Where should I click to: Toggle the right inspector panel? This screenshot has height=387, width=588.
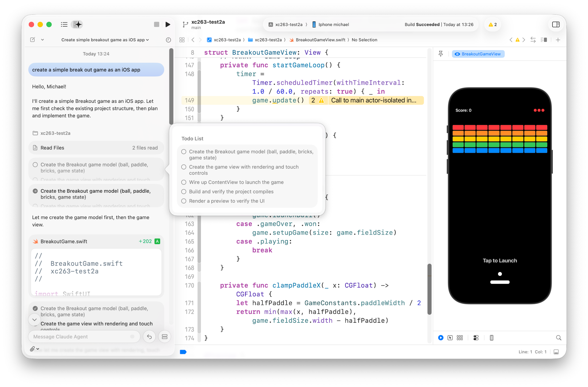click(x=556, y=24)
